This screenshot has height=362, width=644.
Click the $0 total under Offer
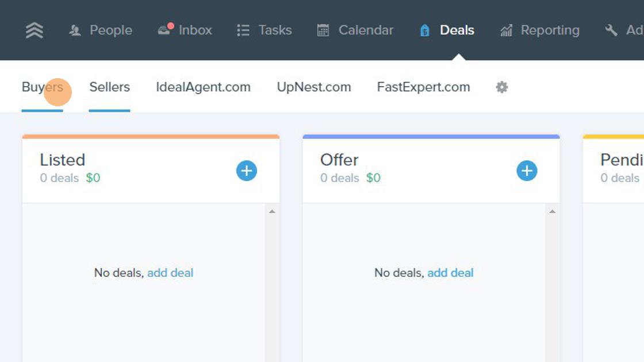tap(373, 178)
